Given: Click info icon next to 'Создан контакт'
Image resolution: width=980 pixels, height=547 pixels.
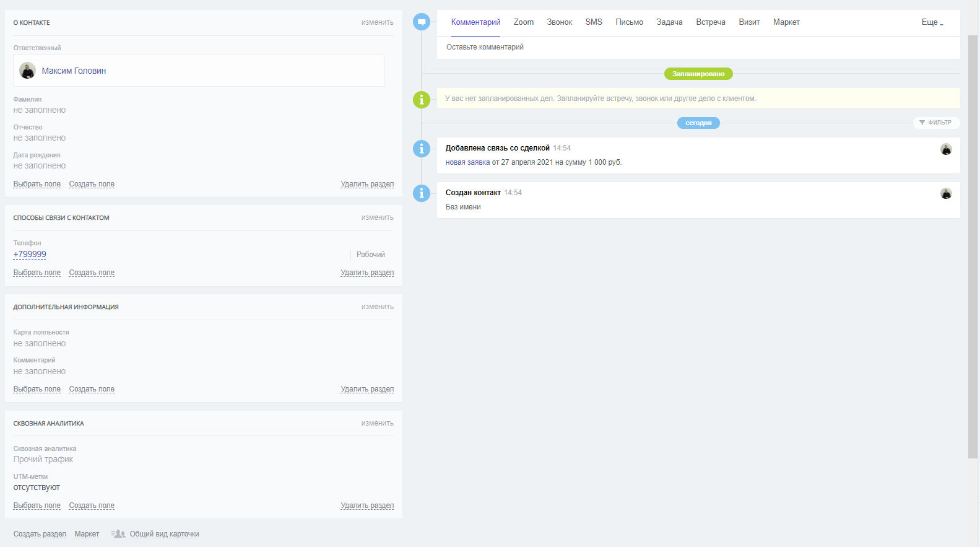Looking at the screenshot, I should pos(422,193).
